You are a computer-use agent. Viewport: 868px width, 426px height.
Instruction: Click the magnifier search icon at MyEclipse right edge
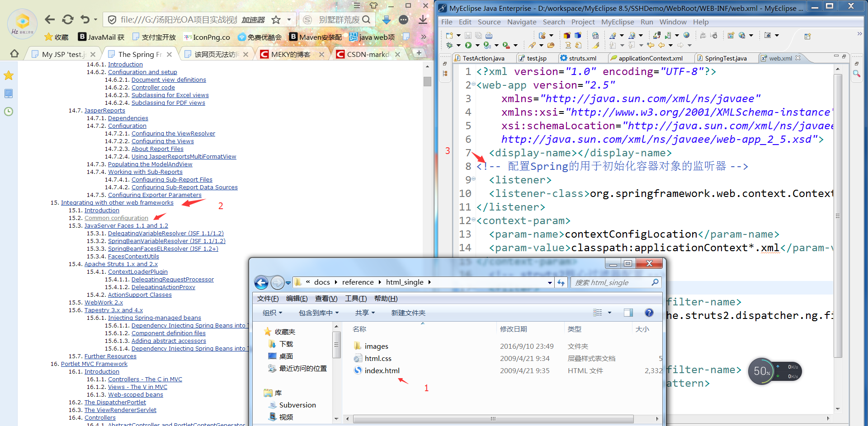(x=857, y=74)
